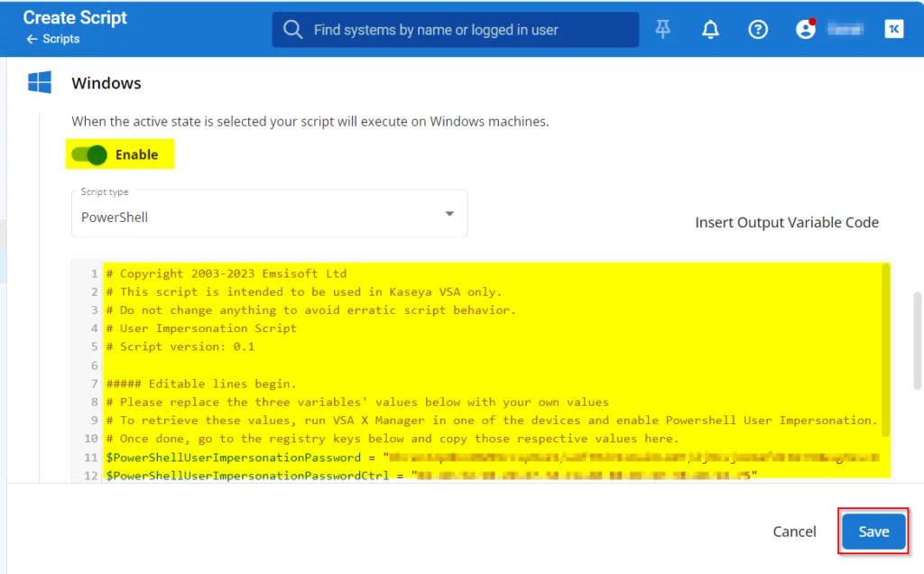This screenshot has height=574, width=924.
Task: Save the script
Action: (873, 532)
